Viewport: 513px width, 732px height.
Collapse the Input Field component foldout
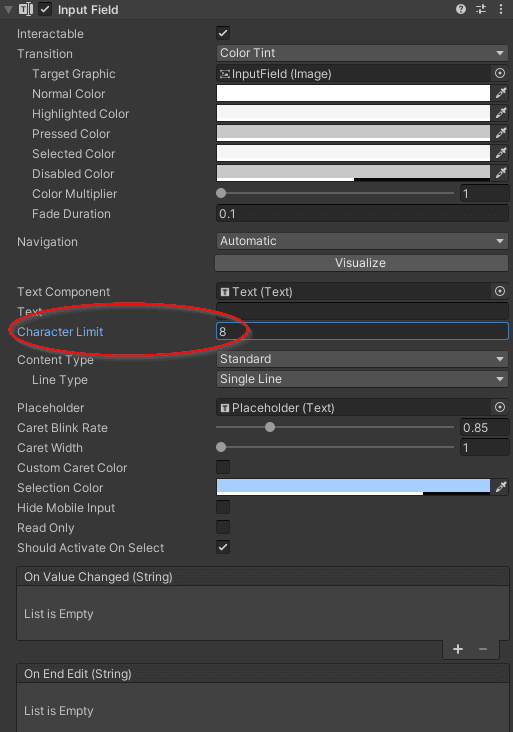8,9
